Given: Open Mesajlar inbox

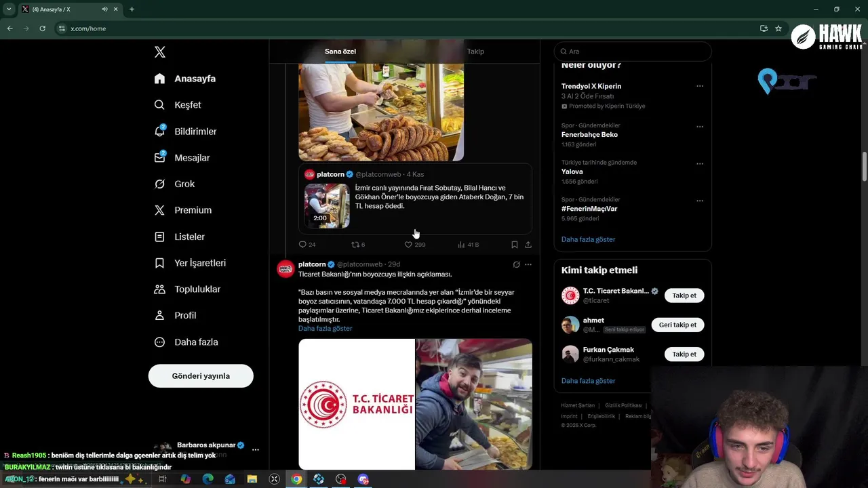Looking at the screenshot, I should (182, 158).
